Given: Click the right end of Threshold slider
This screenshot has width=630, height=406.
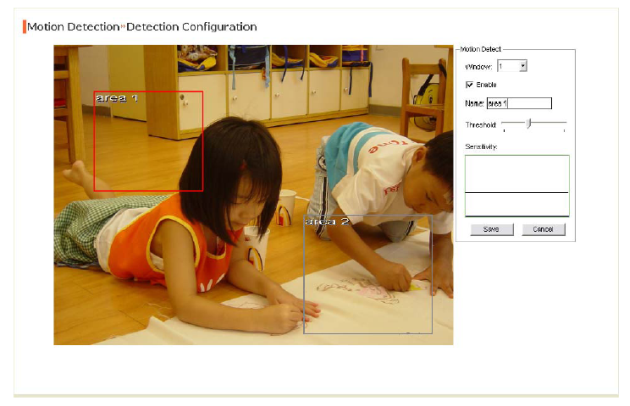Looking at the screenshot, I should coord(564,124).
